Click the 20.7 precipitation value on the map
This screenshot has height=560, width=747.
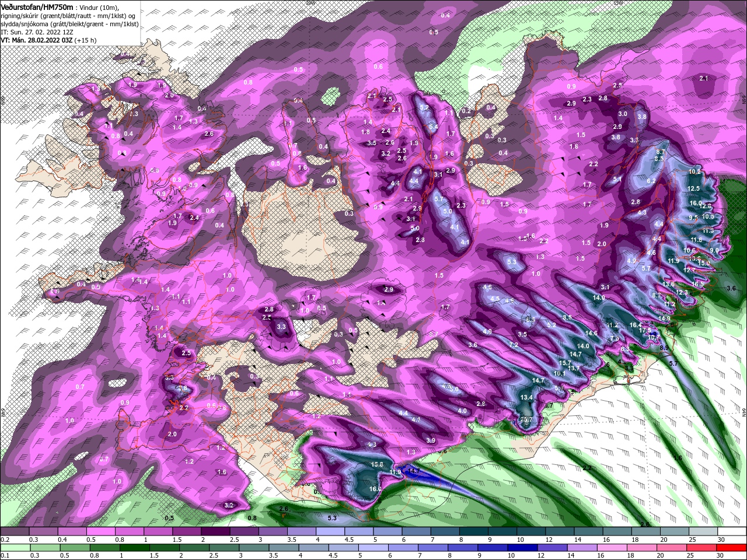526,420
